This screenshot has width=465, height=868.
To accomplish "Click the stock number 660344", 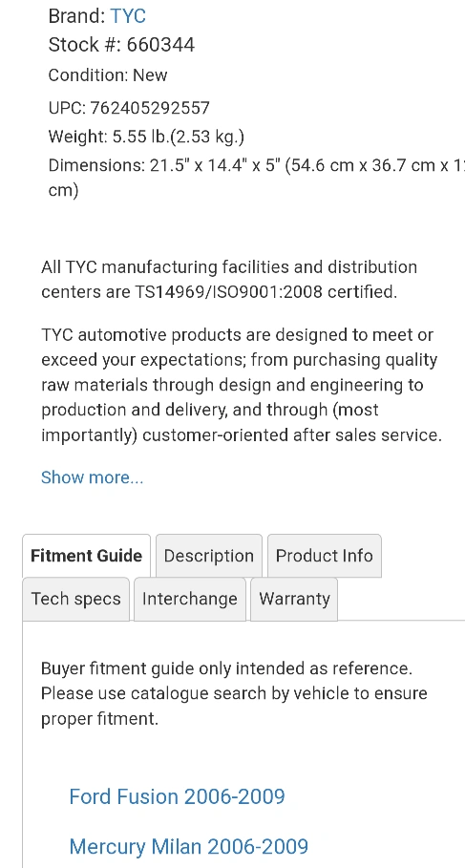I will coord(160,45).
